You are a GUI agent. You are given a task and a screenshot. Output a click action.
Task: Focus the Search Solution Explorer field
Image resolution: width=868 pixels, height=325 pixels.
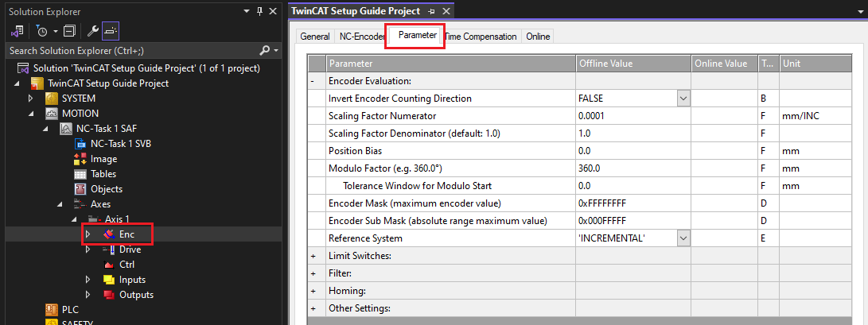(x=133, y=51)
